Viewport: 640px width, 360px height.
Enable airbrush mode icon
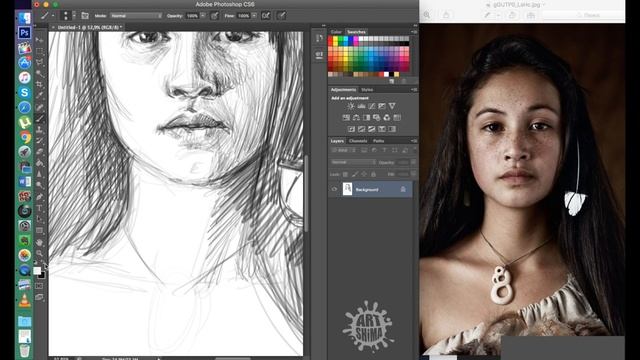[x=266, y=16]
